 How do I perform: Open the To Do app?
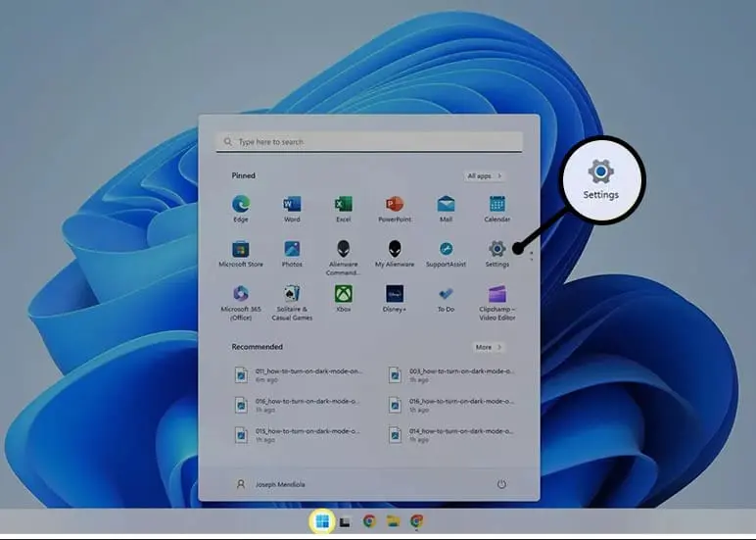446,299
